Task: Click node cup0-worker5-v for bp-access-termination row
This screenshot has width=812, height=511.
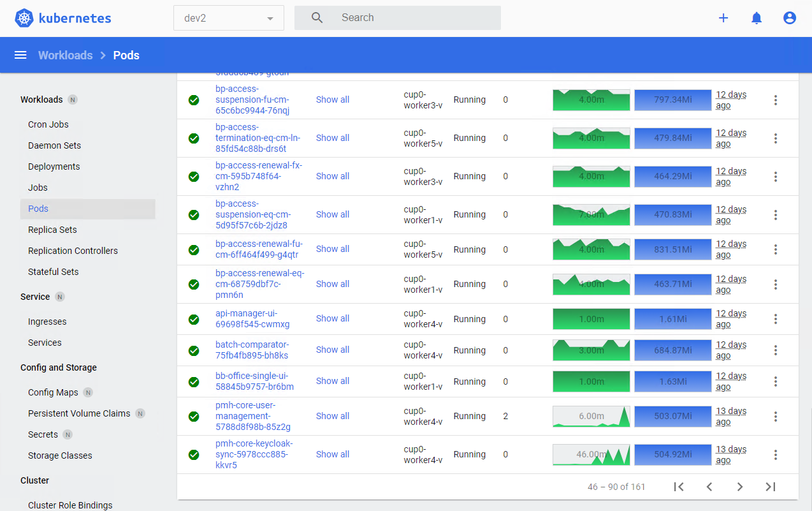Action: point(423,138)
